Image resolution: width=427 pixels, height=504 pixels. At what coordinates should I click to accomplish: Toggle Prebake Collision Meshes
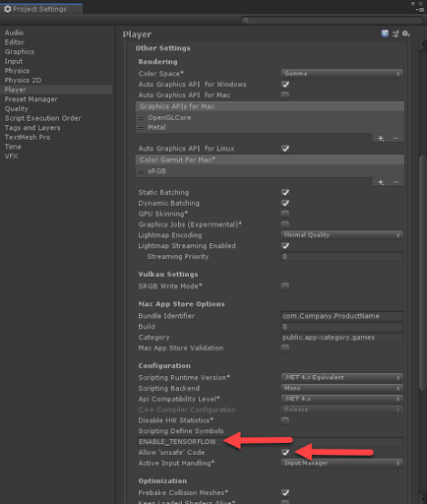[x=285, y=492]
